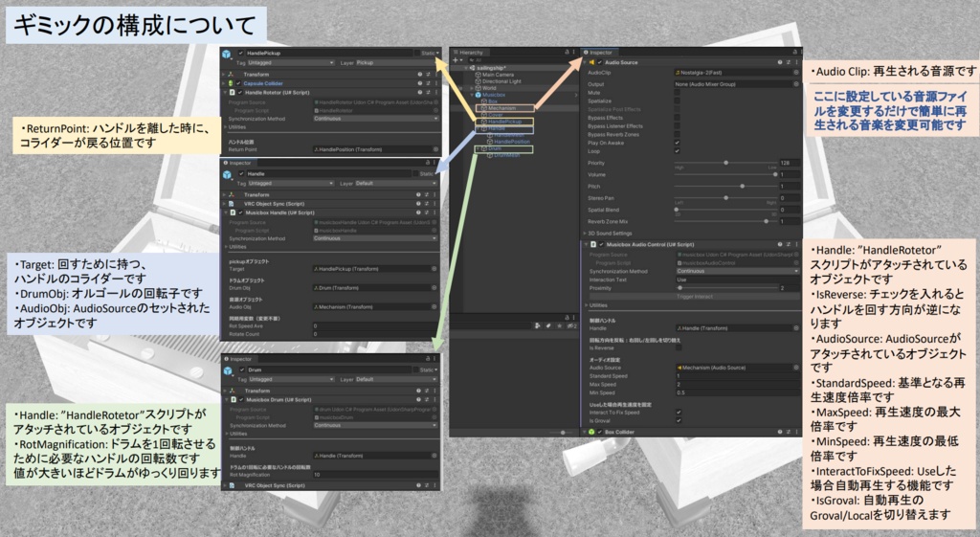Open Synchronization Method dropdown in Handle Rotetor
This screenshot has height=537, width=980.
pos(375,118)
